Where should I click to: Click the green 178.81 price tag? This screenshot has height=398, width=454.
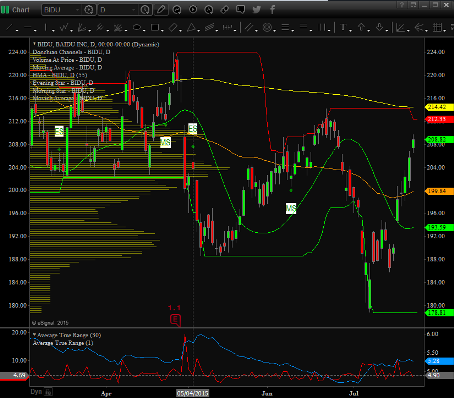click(x=440, y=313)
